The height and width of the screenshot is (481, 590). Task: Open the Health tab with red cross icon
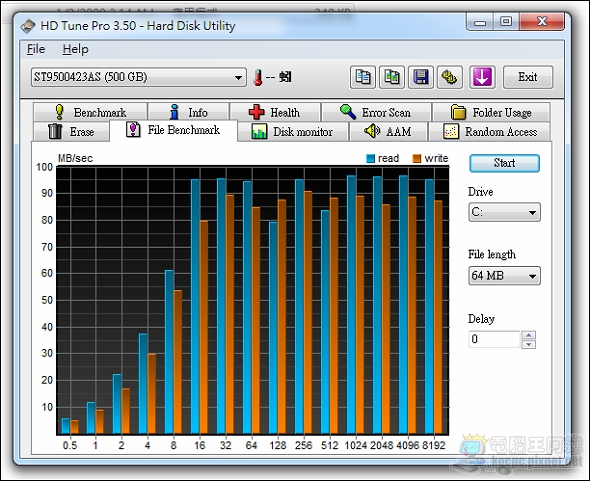pos(275,112)
